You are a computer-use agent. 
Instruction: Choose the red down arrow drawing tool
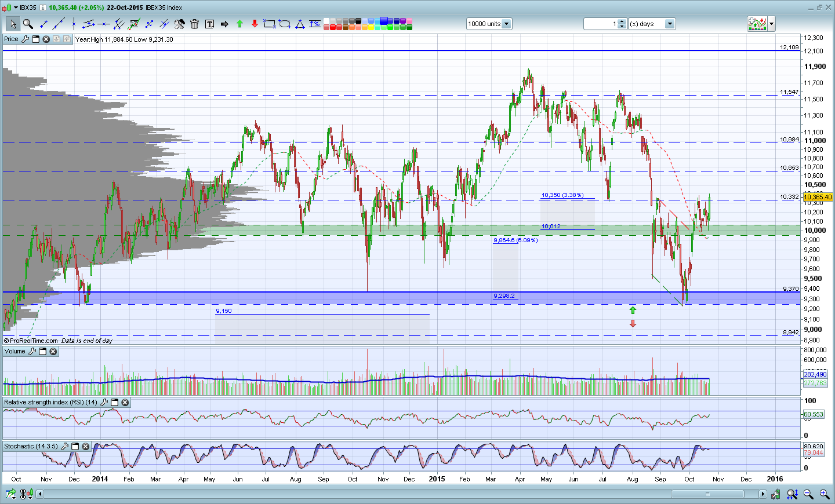255,24
